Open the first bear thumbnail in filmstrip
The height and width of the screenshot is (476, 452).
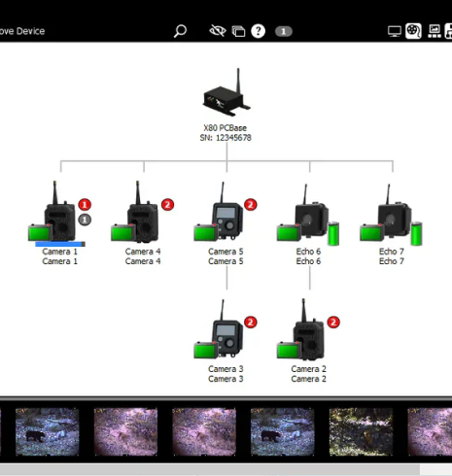coord(48,431)
